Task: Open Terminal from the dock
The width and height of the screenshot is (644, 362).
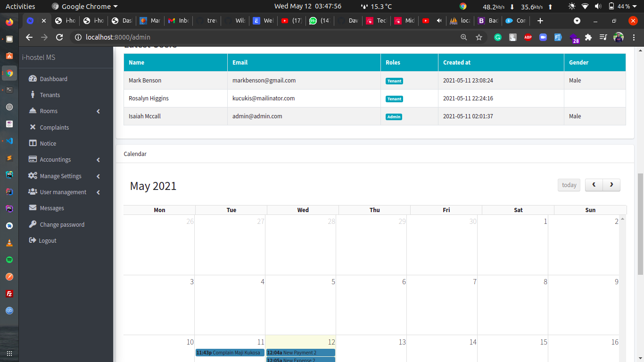Action: click(x=9, y=90)
